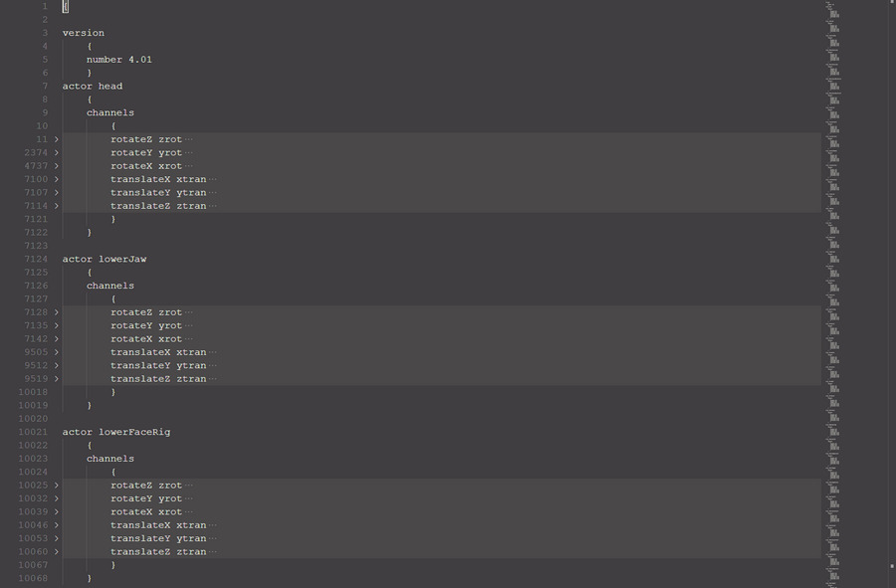Expand the translateZ fold arrow at line 10060

pos(57,551)
